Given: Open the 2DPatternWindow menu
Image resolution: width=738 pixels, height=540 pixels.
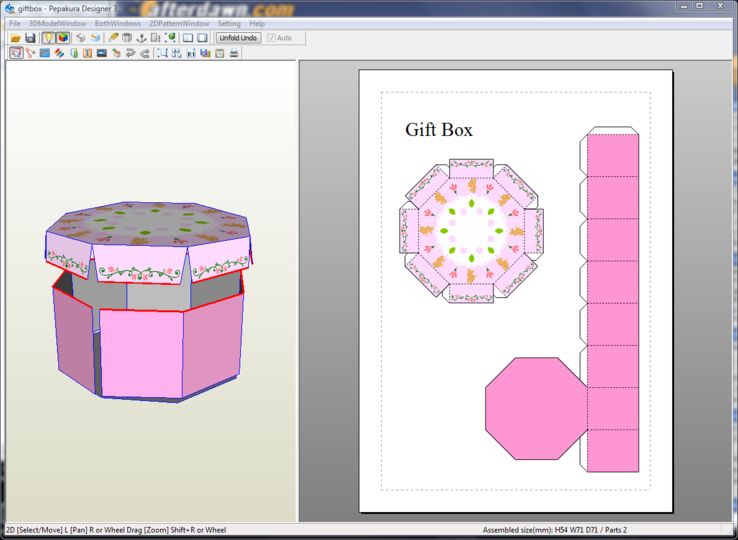Looking at the screenshot, I should (179, 23).
